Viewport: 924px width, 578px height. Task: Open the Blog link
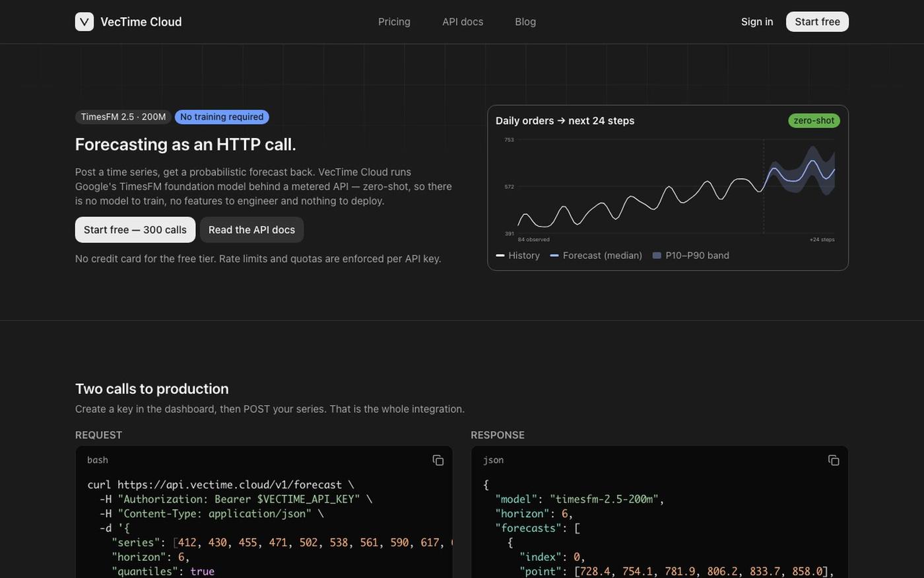pyautogui.click(x=525, y=22)
